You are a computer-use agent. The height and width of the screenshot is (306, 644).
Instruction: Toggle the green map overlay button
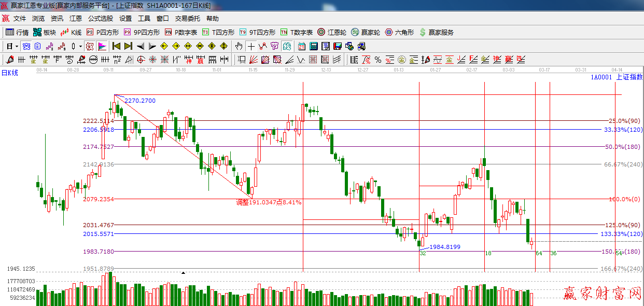tap(287, 46)
